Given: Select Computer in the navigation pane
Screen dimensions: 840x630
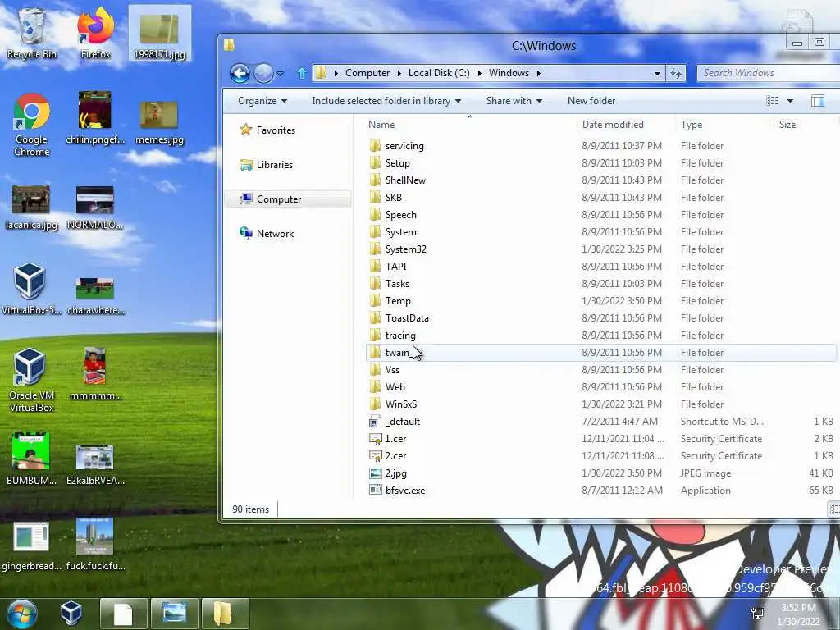Looking at the screenshot, I should point(288,199).
